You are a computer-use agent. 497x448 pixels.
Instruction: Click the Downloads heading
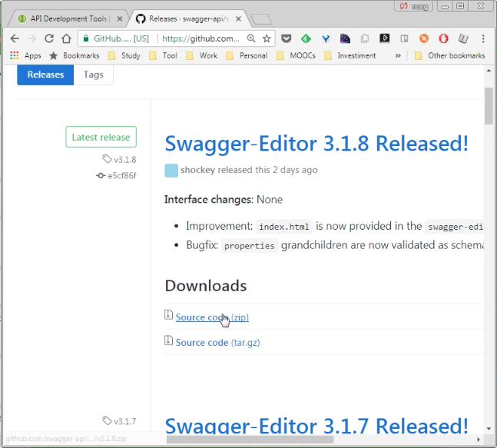[x=206, y=286]
